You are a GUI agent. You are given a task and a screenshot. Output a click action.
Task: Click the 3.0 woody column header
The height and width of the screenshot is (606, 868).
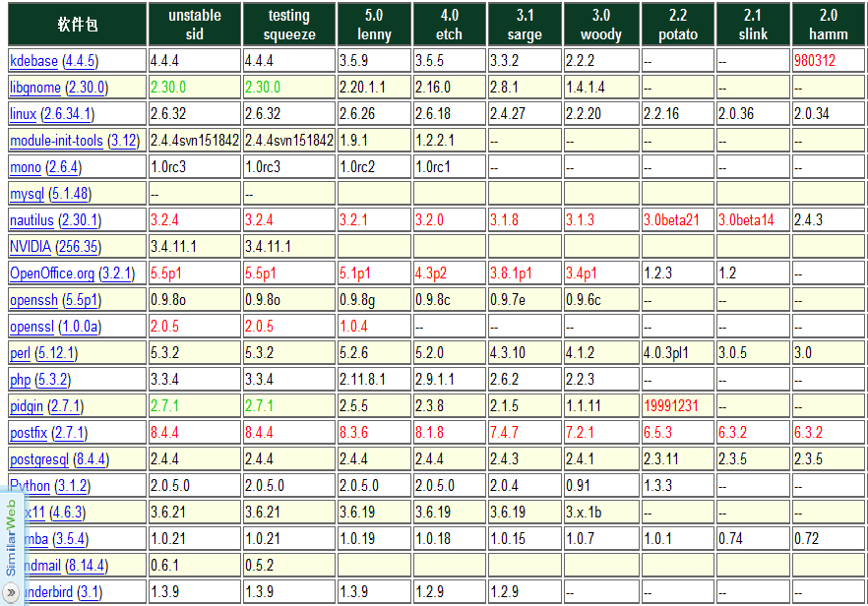601,25
